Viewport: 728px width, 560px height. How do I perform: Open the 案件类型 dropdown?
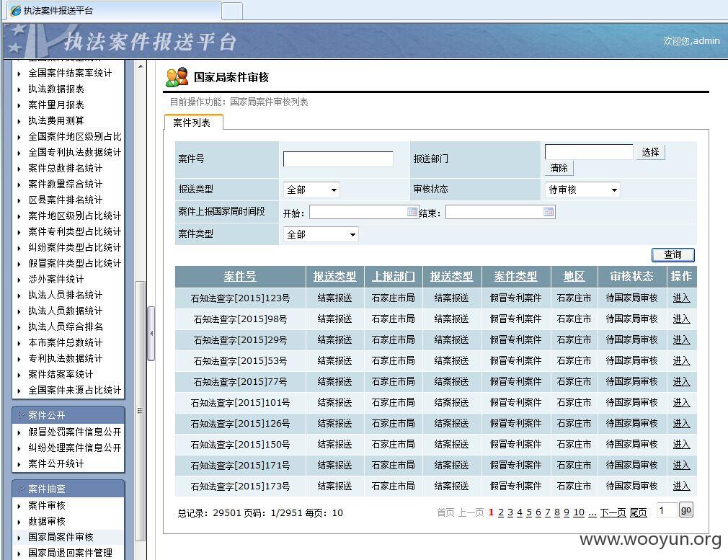tap(321, 234)
